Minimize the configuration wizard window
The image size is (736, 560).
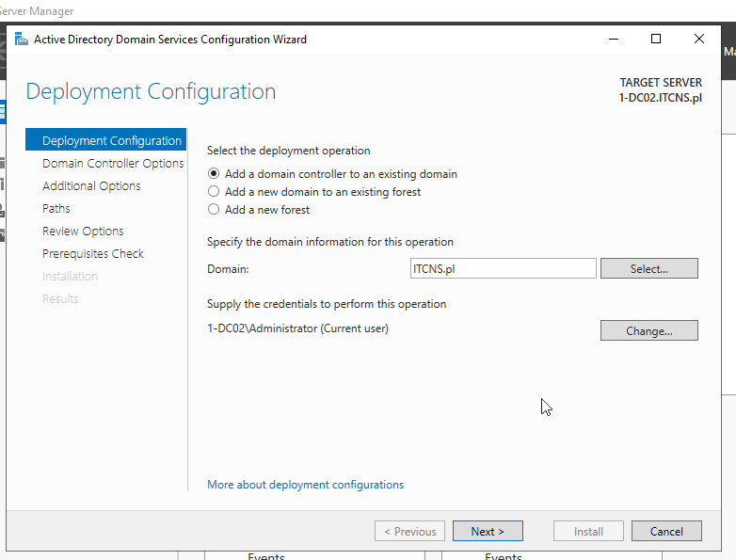coord(614,40)
